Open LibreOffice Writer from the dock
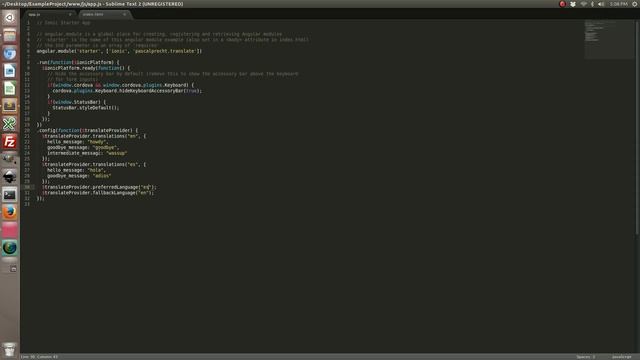640x360 pixels. (x=9, y=71)
